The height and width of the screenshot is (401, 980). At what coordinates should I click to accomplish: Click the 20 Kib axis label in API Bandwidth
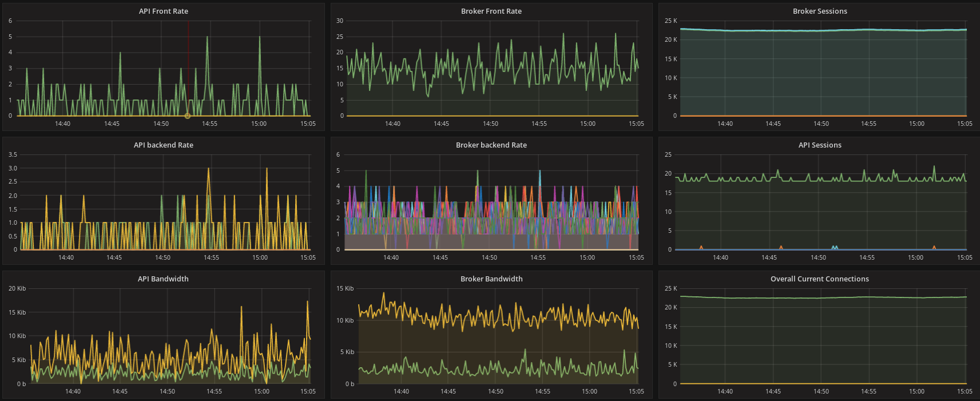coord(17,288)
